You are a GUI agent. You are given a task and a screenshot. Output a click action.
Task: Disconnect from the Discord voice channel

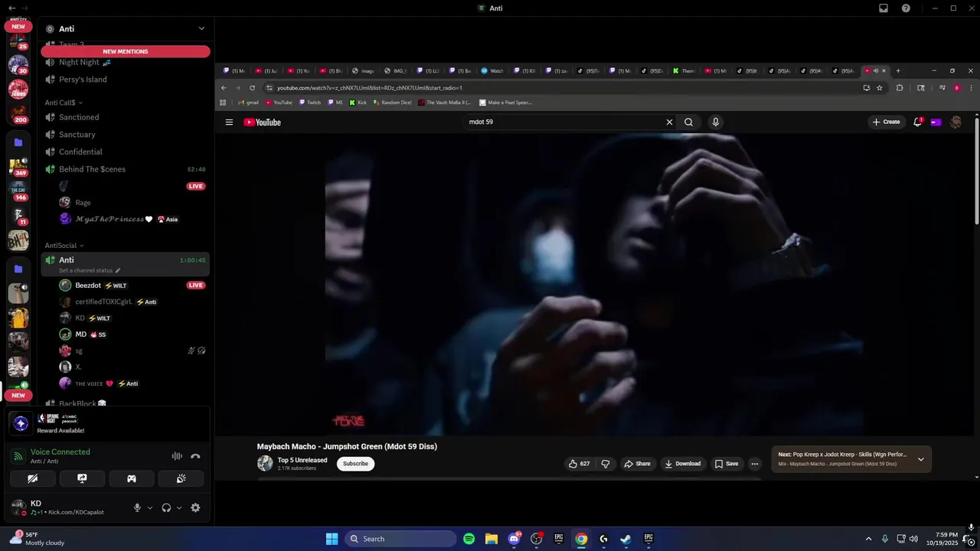point(195,456)
